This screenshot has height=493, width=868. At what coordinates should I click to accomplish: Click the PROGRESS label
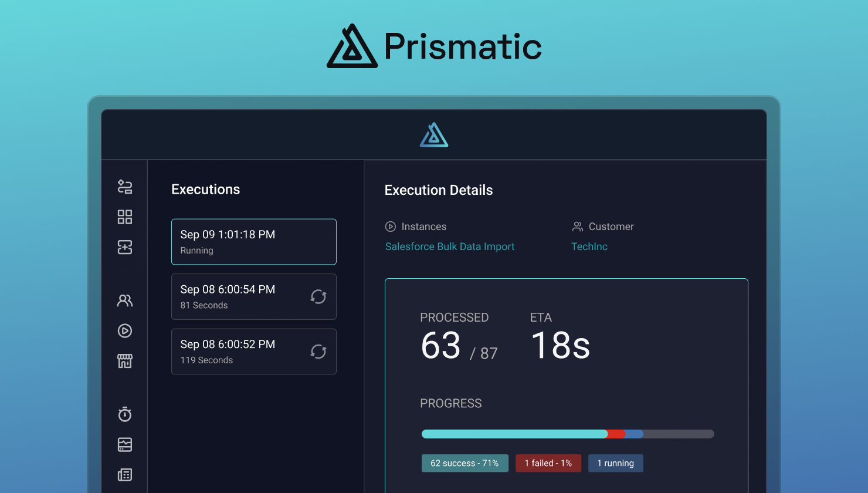451,403
